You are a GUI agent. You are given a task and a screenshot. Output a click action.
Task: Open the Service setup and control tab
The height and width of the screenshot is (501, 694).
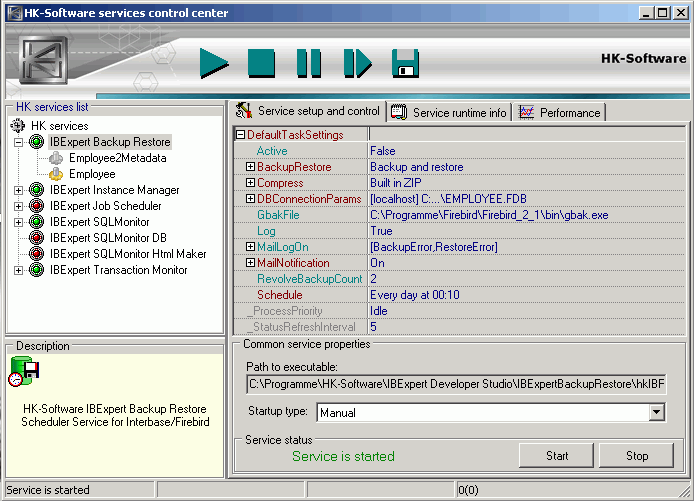pos(309,111)
